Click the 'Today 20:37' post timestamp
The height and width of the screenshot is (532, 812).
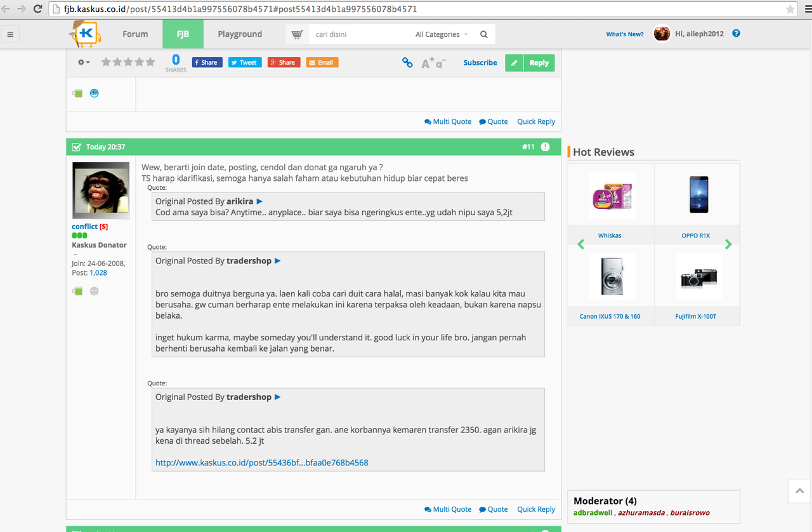[x=105, y=147]
